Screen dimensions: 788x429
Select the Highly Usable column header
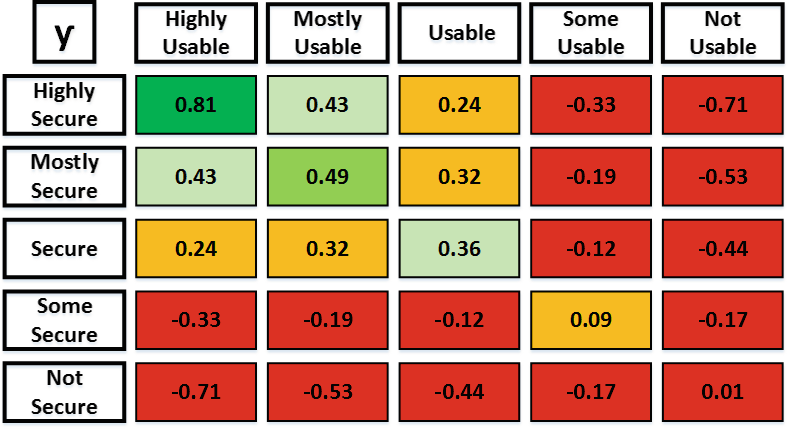(x=197, y=33)
